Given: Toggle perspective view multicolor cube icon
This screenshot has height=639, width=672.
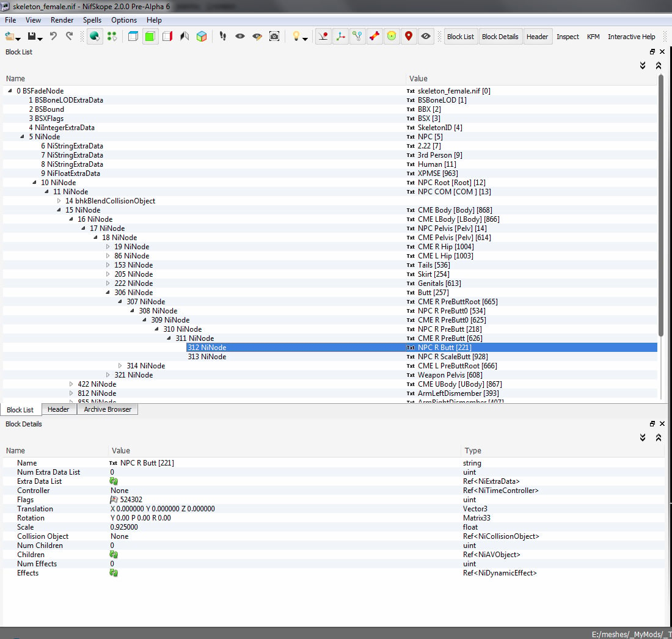Looking at the screenshot, I should [202, 37].
